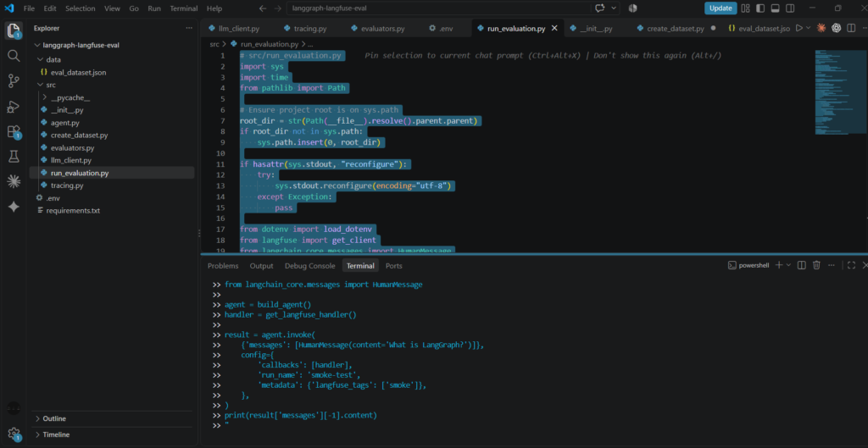Click the circular icon beside chat dropdown

[632, 8]
